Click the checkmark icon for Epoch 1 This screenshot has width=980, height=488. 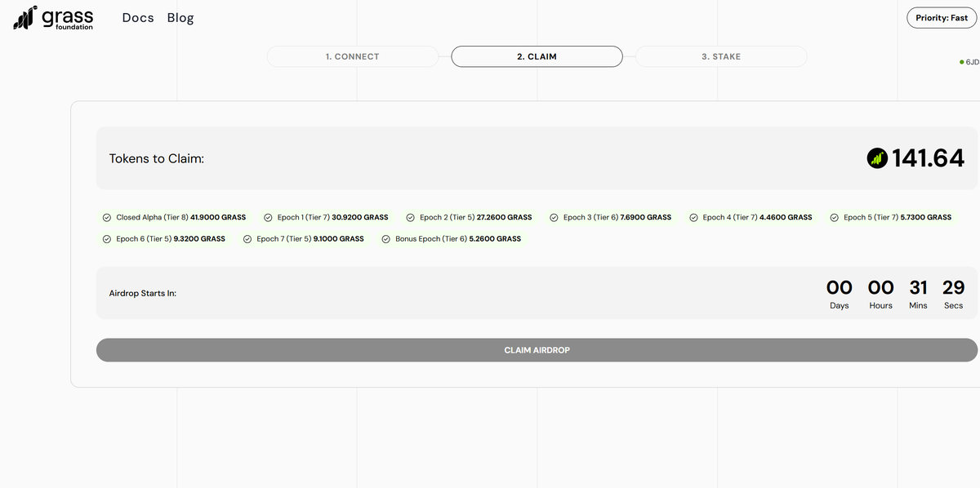coord(268,218)
